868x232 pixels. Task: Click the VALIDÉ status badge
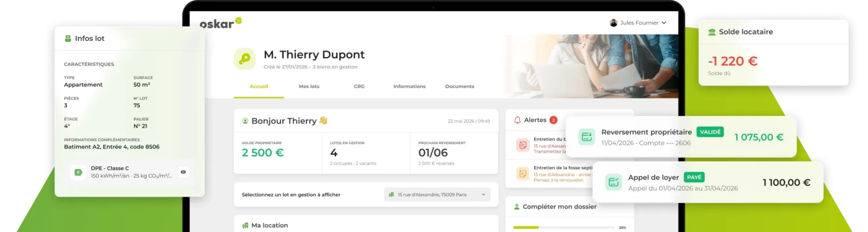(710, 132)
